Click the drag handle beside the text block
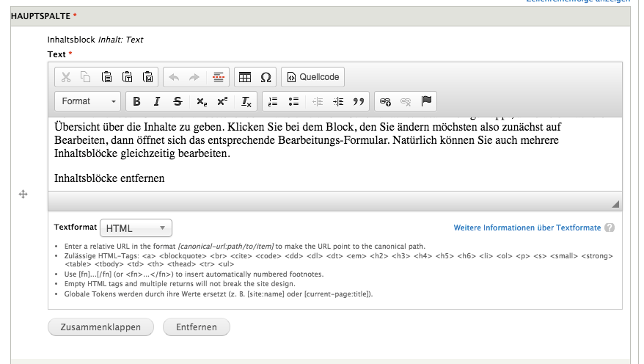The image size is (644, 364). point(23,194)
